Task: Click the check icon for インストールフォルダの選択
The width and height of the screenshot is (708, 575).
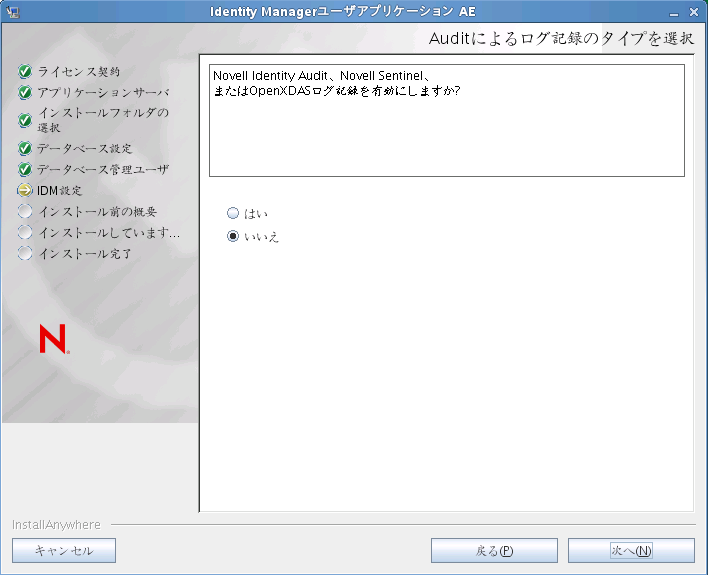Action: point(25,120)
